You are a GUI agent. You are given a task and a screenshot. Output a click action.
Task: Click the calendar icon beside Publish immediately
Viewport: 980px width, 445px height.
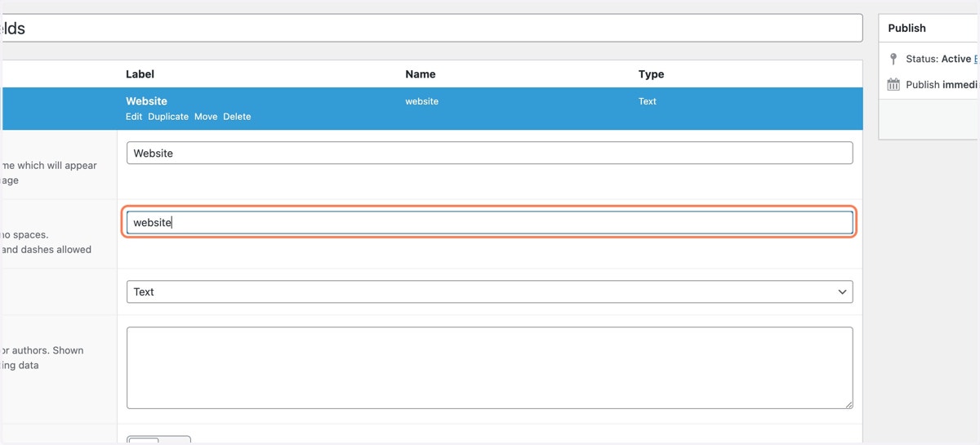tap(893, 84)
